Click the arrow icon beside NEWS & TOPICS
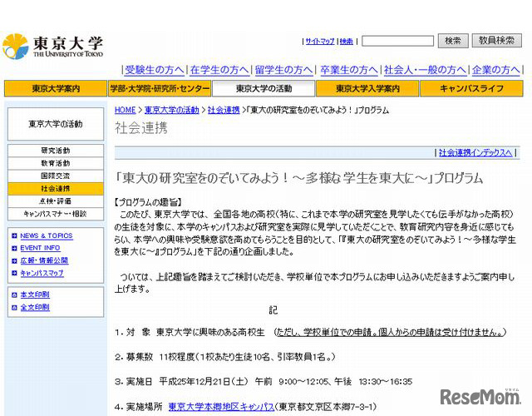The width and height of the screenshot is (532, 416). coord(14,236)
